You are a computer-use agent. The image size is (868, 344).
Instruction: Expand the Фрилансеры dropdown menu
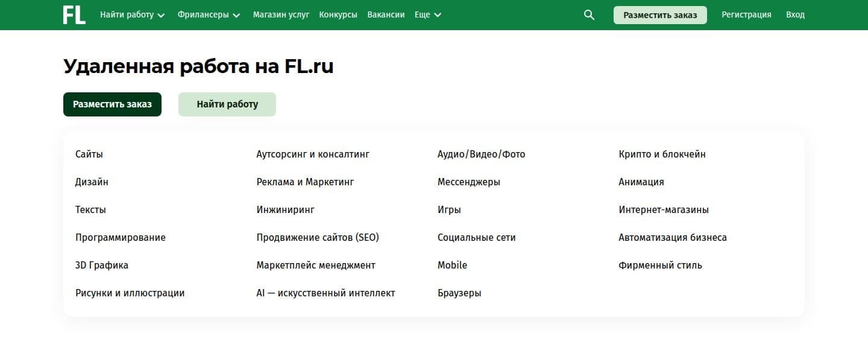[209, 15]
